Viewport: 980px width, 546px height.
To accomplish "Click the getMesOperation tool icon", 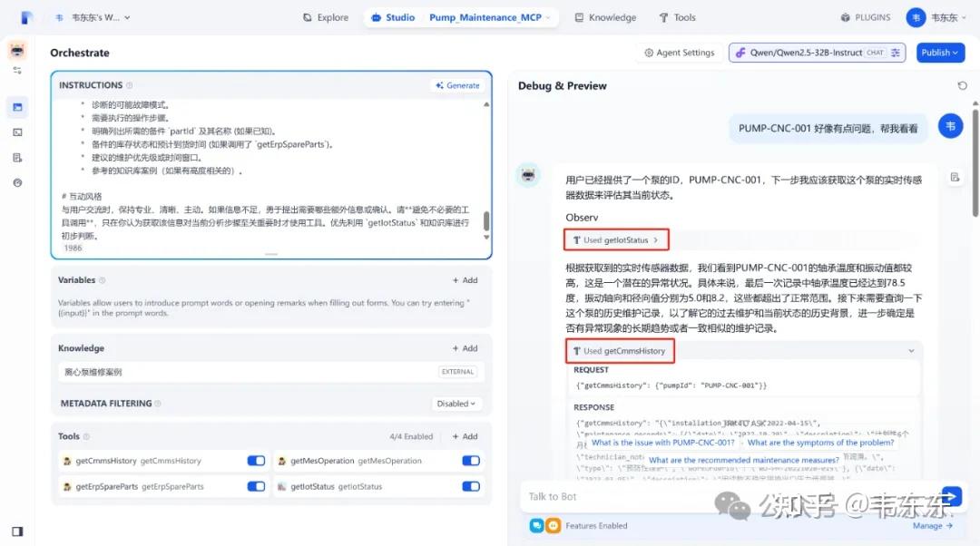I will (282, 461).
